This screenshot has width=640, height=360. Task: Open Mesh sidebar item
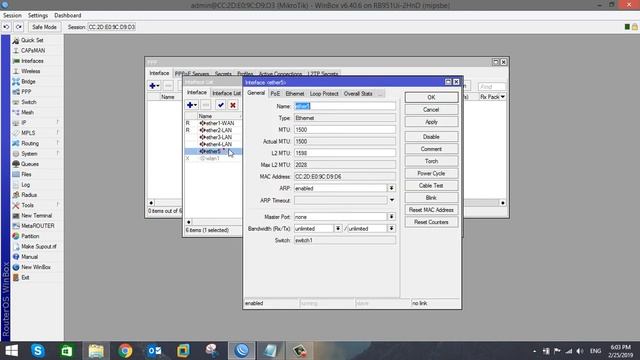pyautogui.click(x=27, y=112)
